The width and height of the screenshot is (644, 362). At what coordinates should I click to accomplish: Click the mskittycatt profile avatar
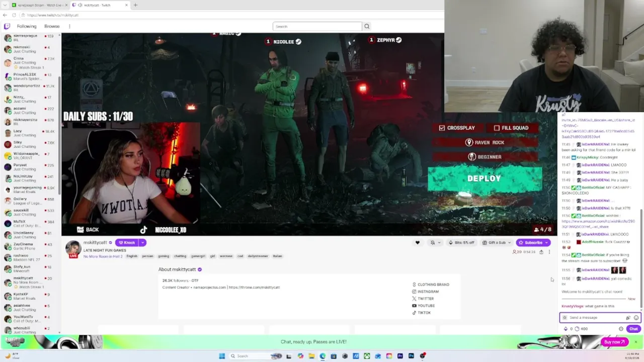click(x=73, y=249)
